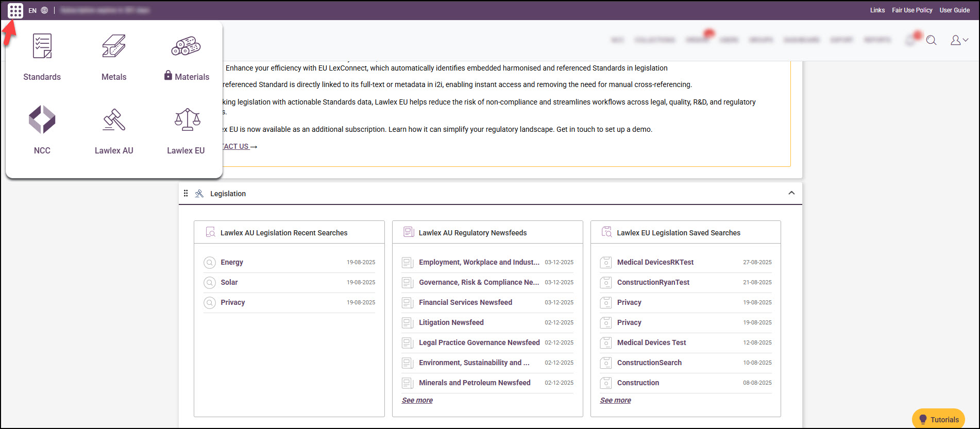Screen dimensions: 980x429
Task: Open the NCC module icon
Action: coord(42,119)
